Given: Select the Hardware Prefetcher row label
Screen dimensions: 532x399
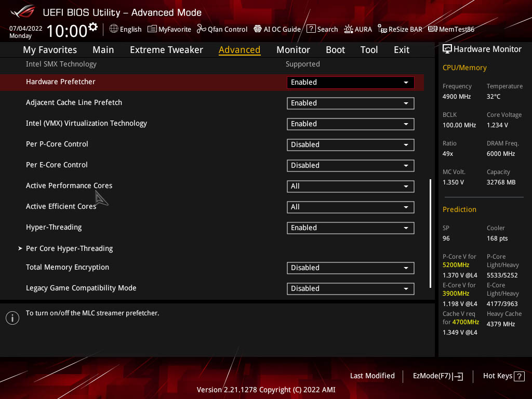Looking at the screenshot, I should pos(60,82).
